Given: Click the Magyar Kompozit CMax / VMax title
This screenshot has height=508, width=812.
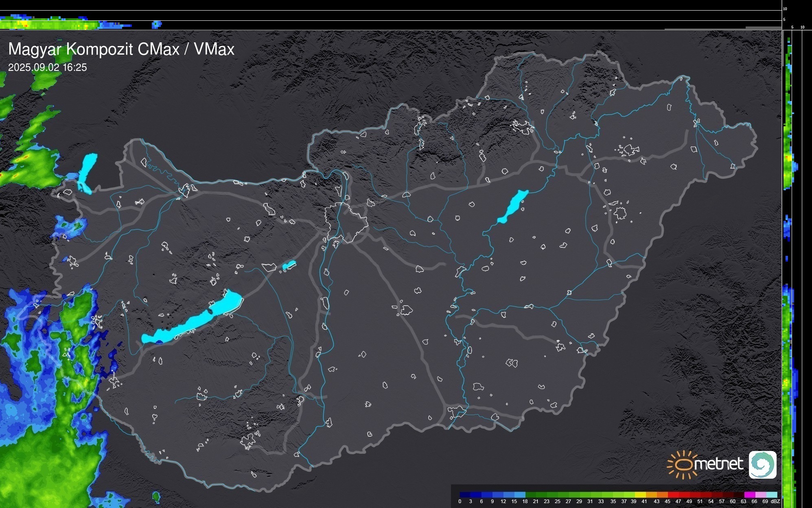Looking at the screenshot, I should click(121, 49).
